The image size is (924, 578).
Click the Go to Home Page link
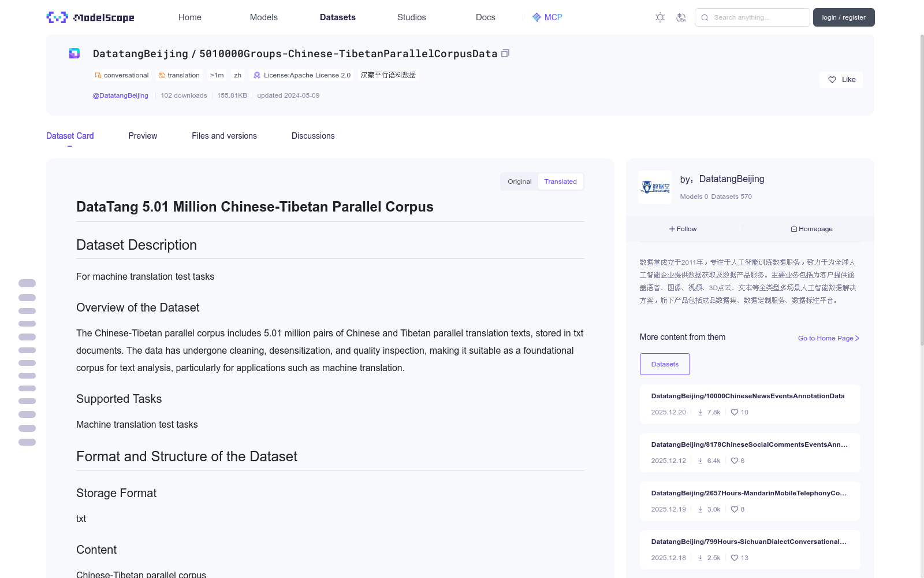[x=829, y=338]
